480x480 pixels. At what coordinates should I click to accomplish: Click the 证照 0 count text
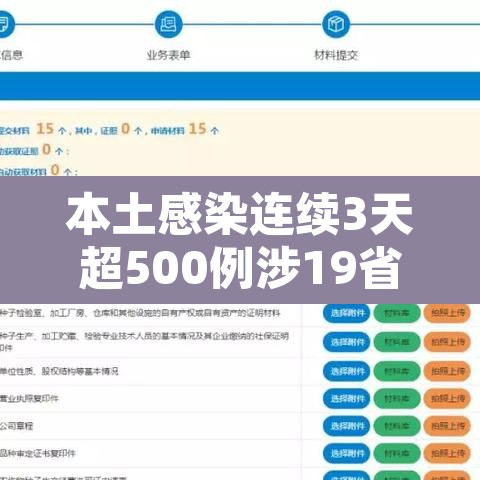click(121, 129)
